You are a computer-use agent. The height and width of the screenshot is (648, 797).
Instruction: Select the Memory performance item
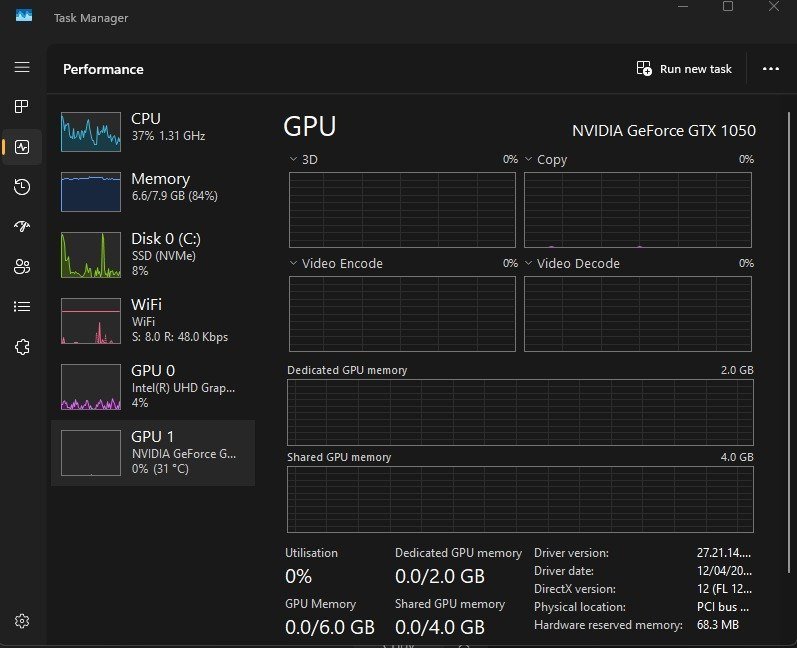(153, 192)
